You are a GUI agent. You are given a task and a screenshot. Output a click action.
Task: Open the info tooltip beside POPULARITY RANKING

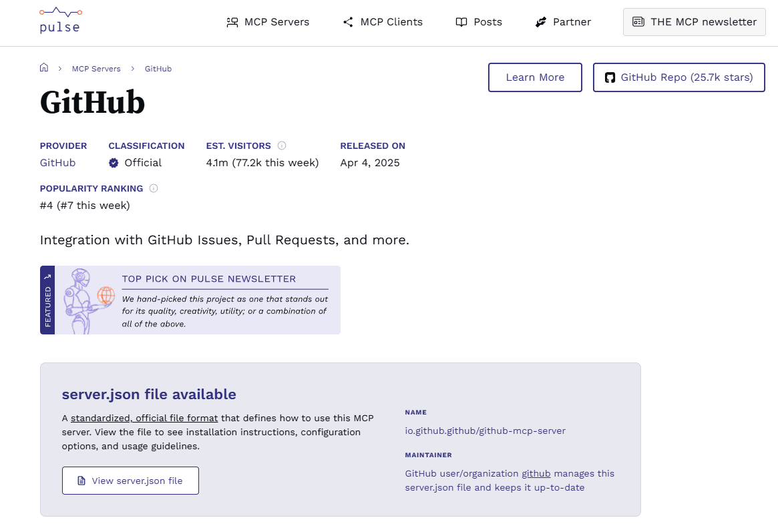(154, 188)
